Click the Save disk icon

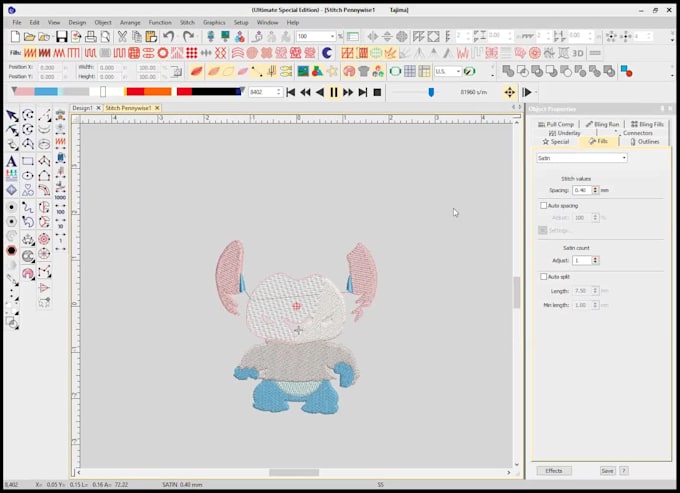point(61,37)
